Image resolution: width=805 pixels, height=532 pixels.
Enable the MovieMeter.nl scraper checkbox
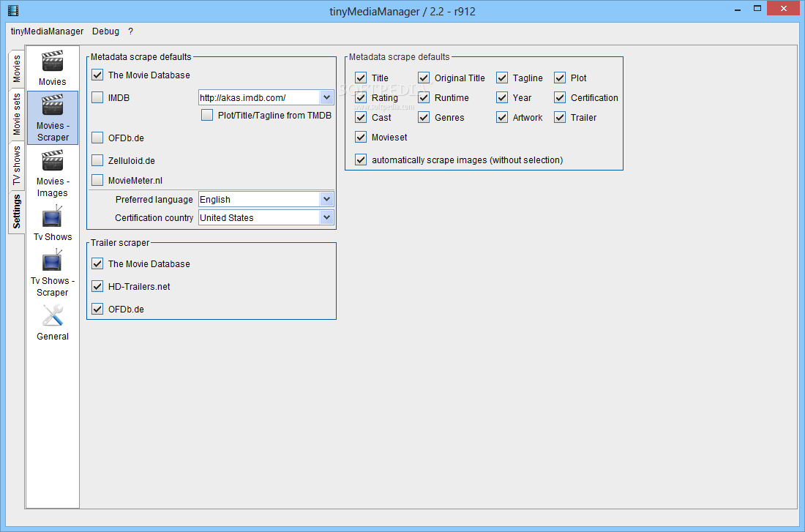(97, 180)
